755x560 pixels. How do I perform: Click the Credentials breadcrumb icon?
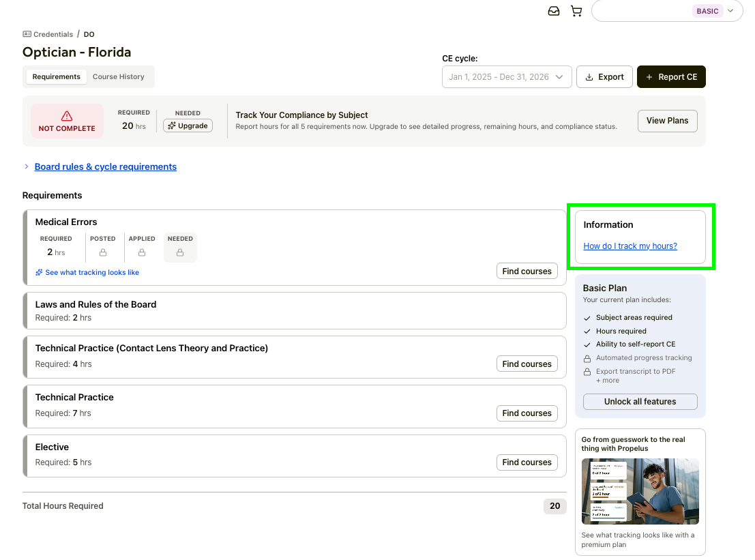tap(27, 34)
